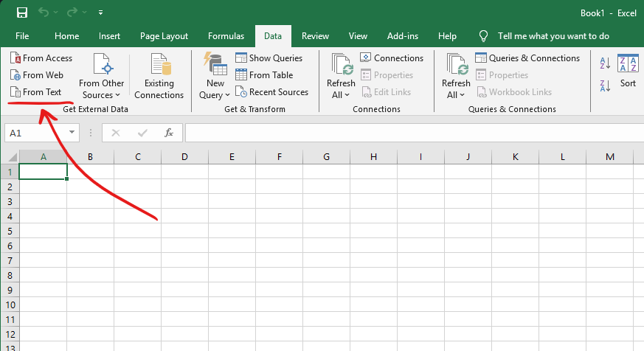Click the formula bar input field
Screen dimensions: 644x351
[413, 133]
